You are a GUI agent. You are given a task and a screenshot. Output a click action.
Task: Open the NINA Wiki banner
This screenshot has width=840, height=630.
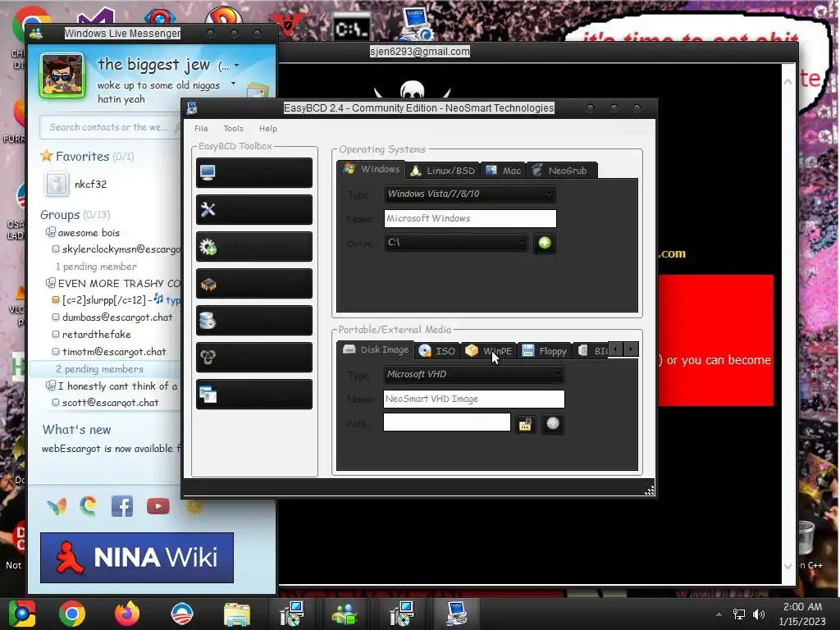pos(137,558)
